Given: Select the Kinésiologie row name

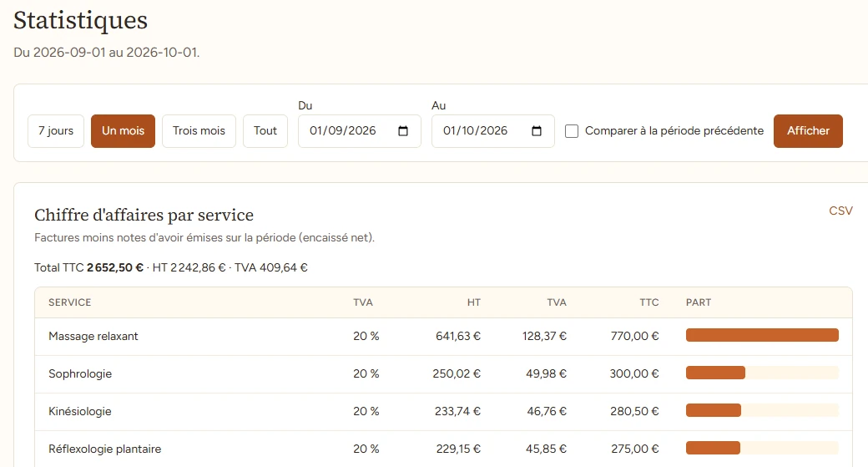Looking at the screenshot, I should tap(80, 412).
